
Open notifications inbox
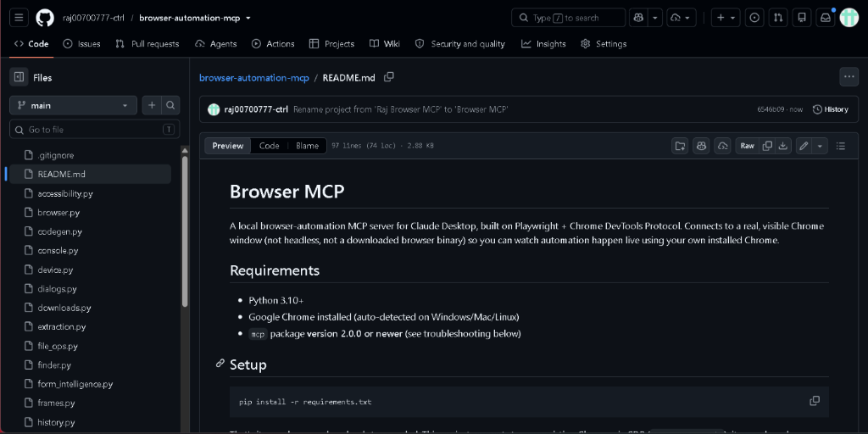pyautogui.click(x=826, y=18)
